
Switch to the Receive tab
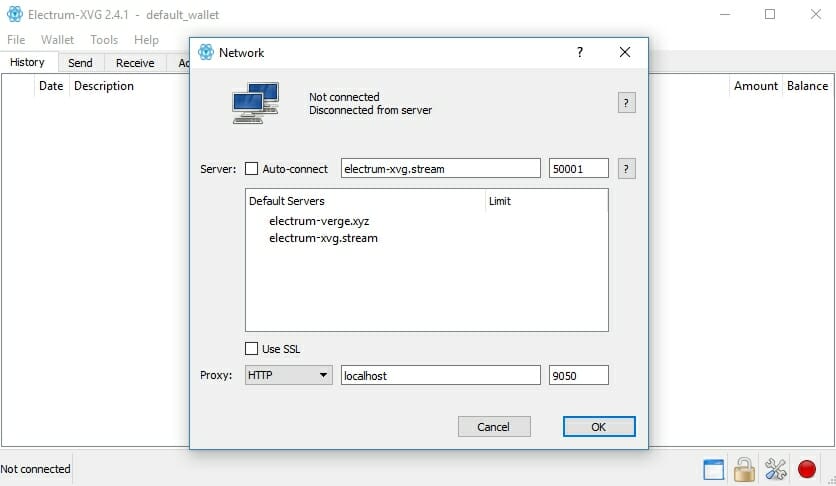(x=135, y=63)
